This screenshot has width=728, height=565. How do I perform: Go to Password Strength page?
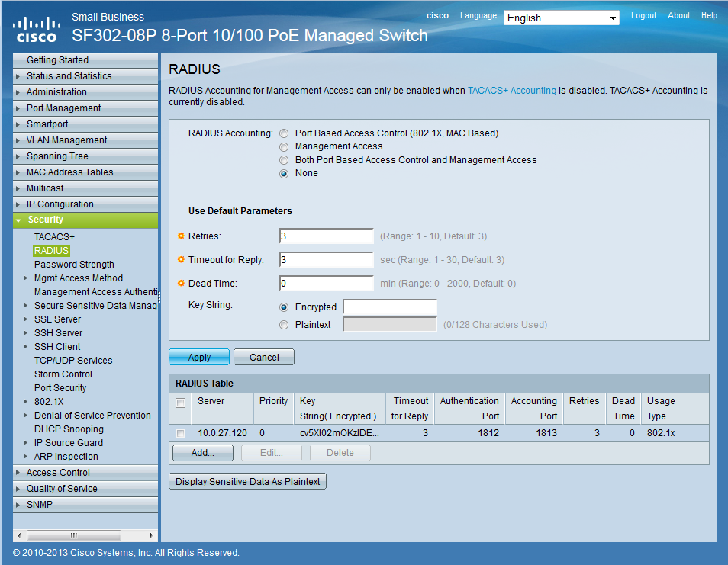click(74, 265)
